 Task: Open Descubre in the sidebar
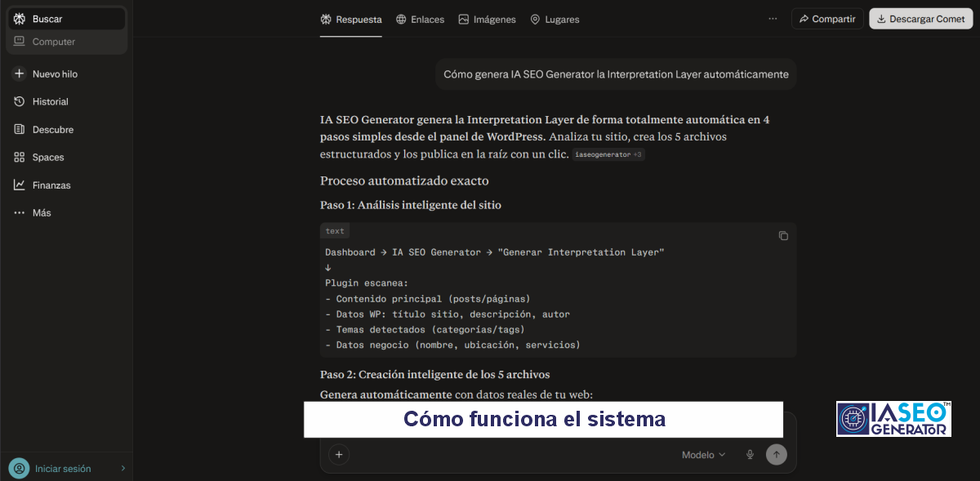tap(52, 130)
